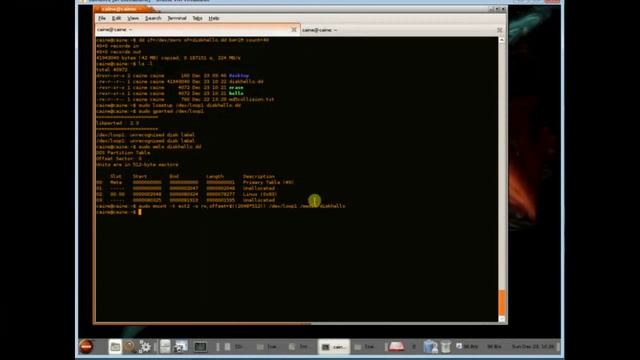Minimize the terminal window

(491, 9)
